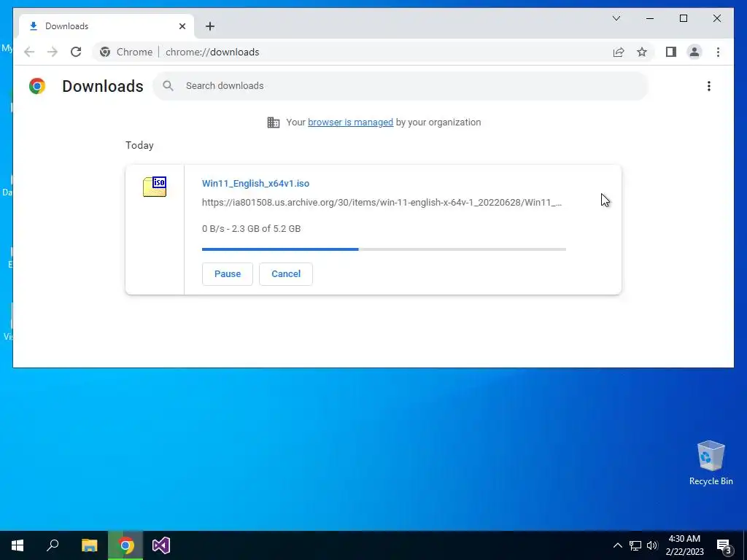747x560 pixels.
Task: Click the browser back arrow
Action: tap(29, 52)
